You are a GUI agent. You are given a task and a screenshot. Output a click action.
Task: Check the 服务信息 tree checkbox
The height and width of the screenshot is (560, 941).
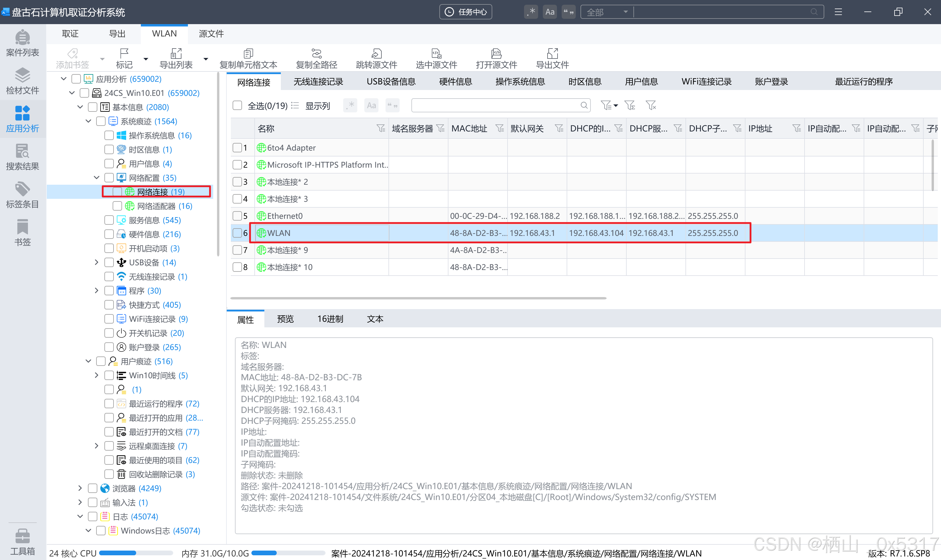(109, 220)
